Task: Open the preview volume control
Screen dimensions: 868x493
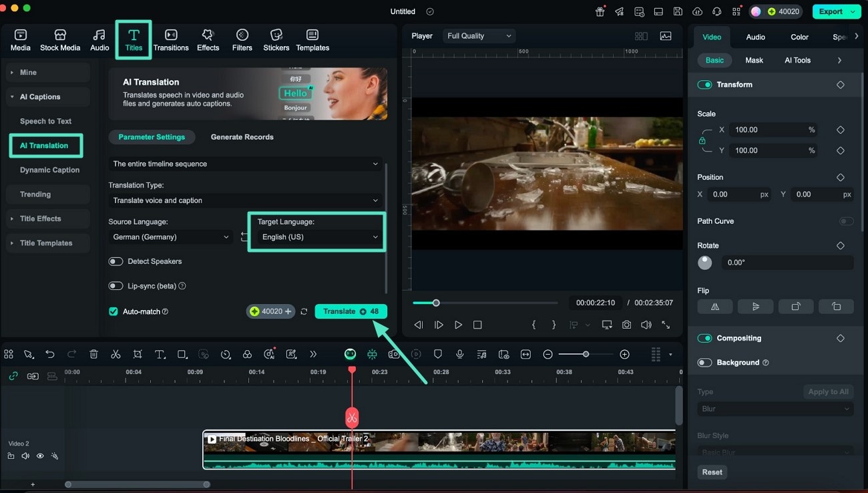Action: [x=646, y=325]
